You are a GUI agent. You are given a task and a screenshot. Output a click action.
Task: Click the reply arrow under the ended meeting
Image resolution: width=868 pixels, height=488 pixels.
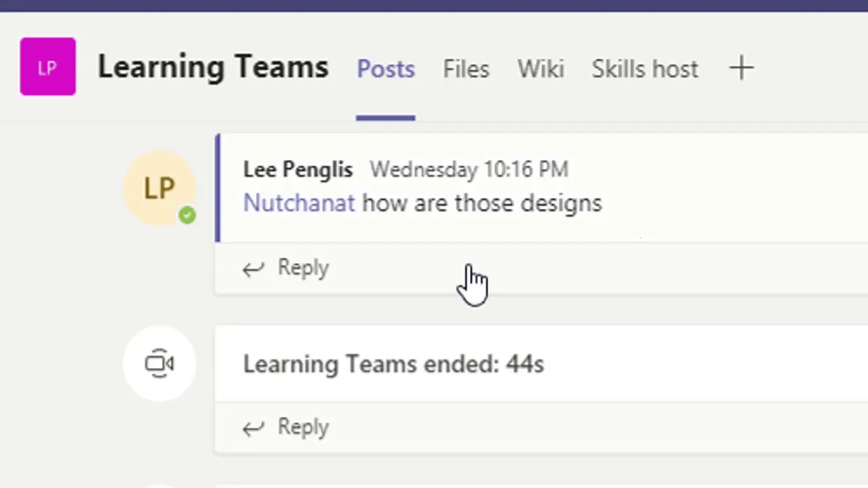coord(254,428)
